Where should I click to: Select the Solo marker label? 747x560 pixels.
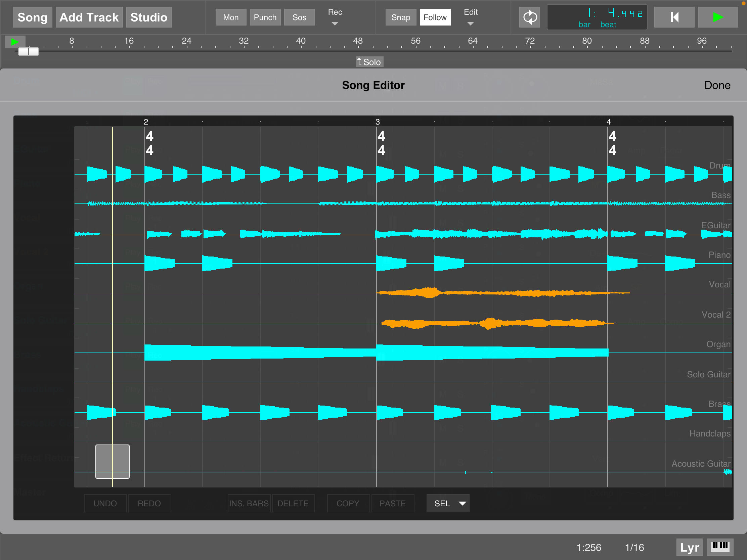[369, 62]
